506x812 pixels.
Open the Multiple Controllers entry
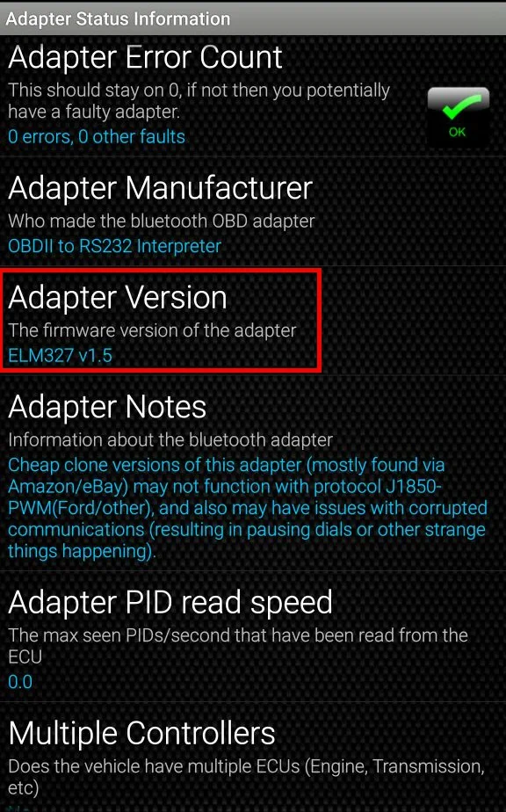(x=253, y=758)
